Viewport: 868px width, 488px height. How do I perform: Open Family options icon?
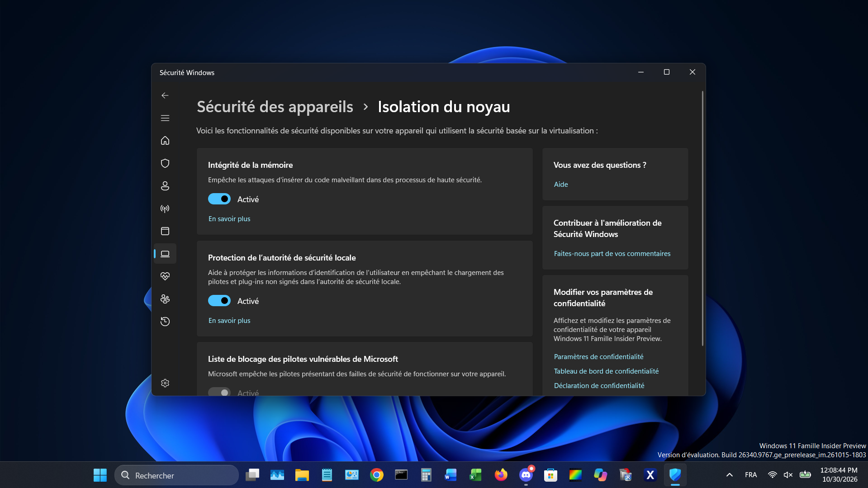click(165, 299)
